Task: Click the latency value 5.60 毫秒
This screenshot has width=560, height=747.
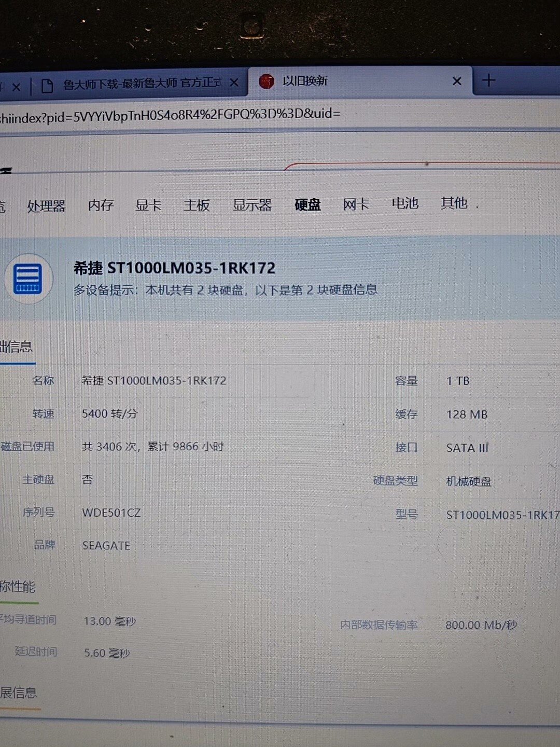Action: click(x=107, y=653)
